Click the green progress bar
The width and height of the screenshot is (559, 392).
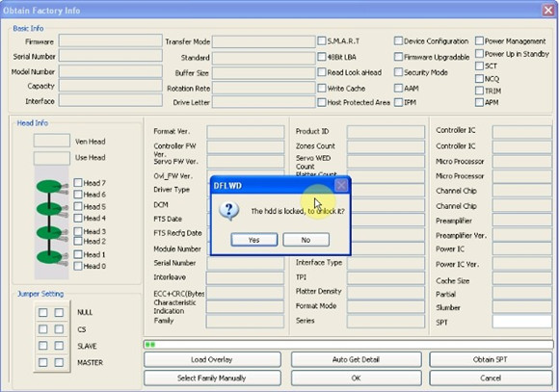coord(348,344)
